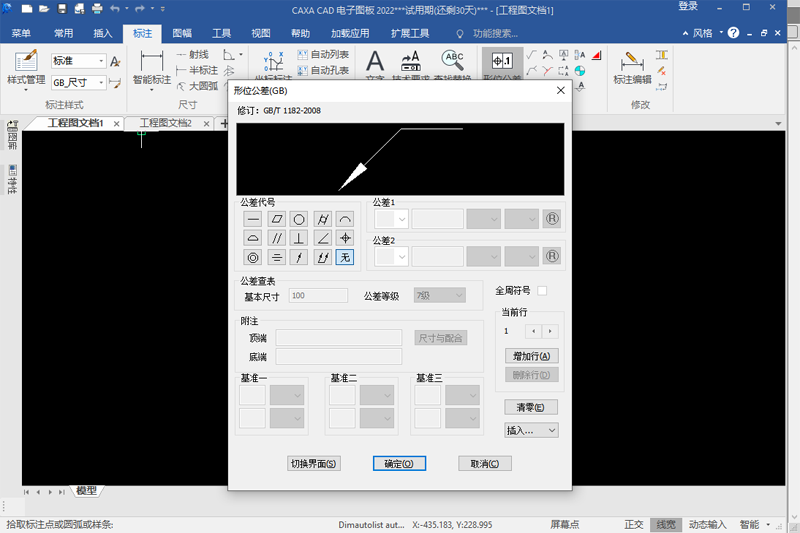800x533 pixels.
Task: Choose the position tolerance crosshair symbol
Action: coord(345,238)
